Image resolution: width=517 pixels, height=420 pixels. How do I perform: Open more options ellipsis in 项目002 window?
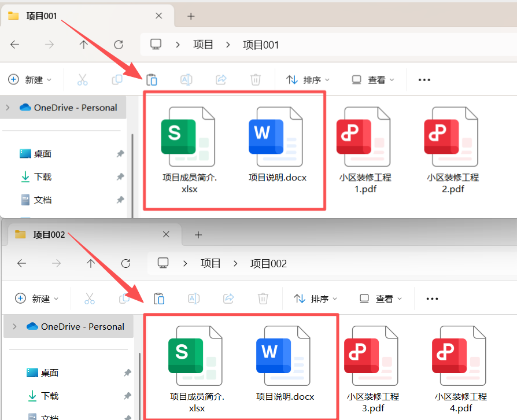(x=432, y=299)
